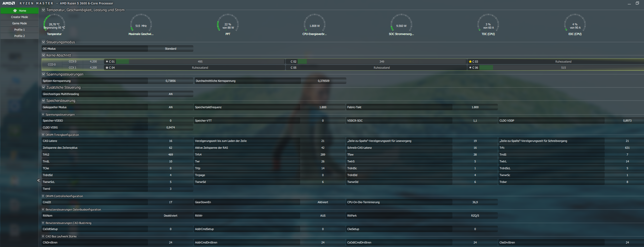Click CPU-On-Die-Terminierung value 36,9
The image size is (644, 247).
click(475, 202)
